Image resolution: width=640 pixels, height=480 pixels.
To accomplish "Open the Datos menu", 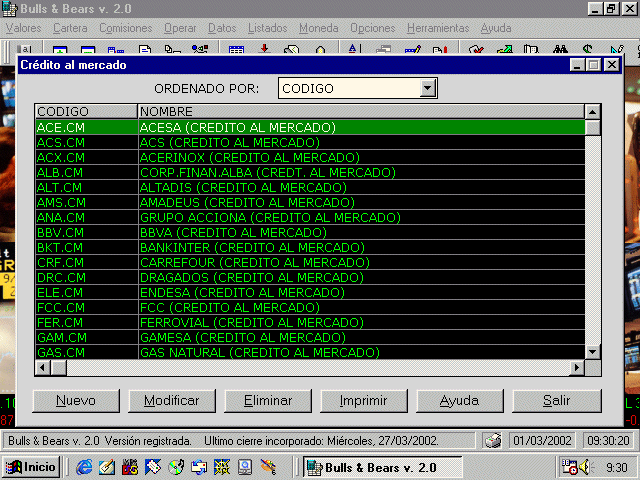I will tap(222, 28).
